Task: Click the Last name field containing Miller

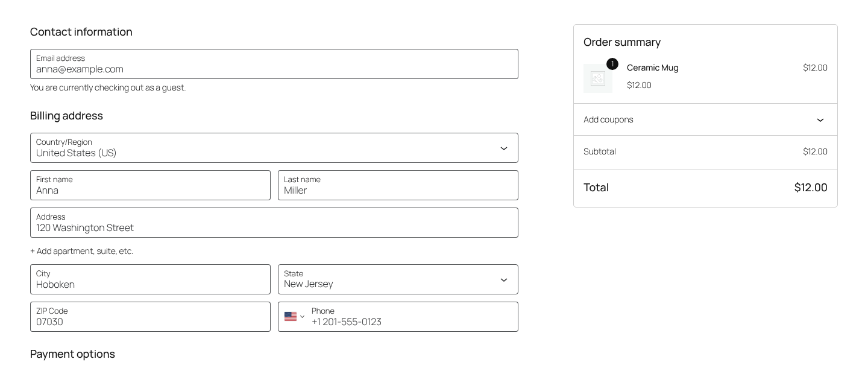Action: click(x=398, y=185)
